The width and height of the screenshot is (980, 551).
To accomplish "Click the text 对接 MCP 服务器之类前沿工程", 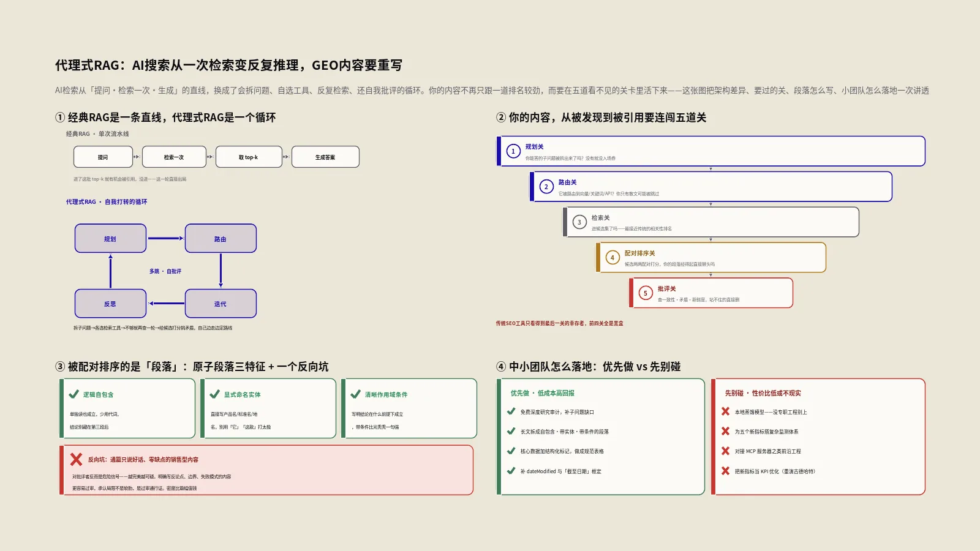I will (x=767, y=452).
